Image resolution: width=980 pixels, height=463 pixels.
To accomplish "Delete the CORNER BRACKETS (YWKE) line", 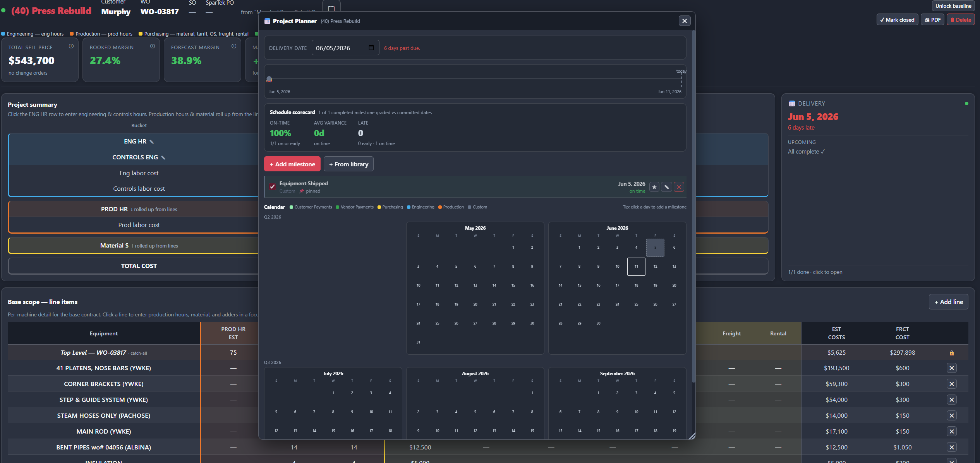I will click(952, 384).
